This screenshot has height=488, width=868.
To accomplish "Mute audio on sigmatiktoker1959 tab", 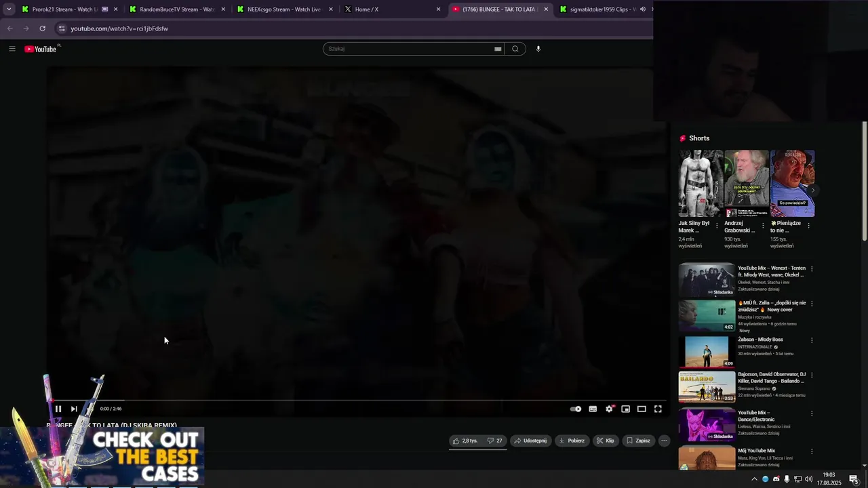I will (x=642, y=9).
